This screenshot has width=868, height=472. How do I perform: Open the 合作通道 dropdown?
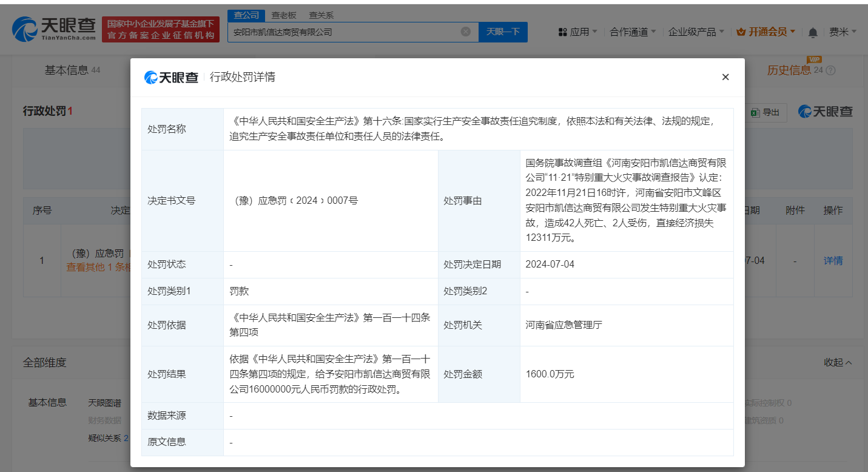pyautogui.click(x=633, y=32)
